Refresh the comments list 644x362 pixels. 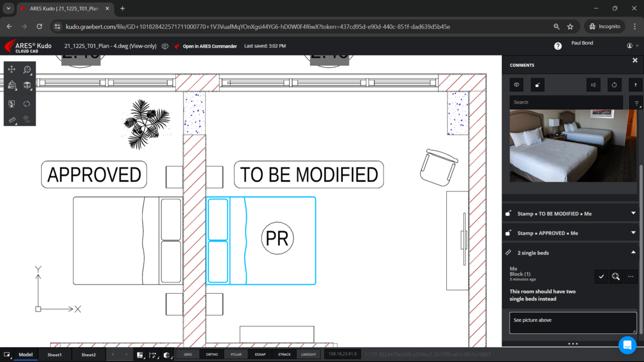pyautogui.click(x=614, y=84)
